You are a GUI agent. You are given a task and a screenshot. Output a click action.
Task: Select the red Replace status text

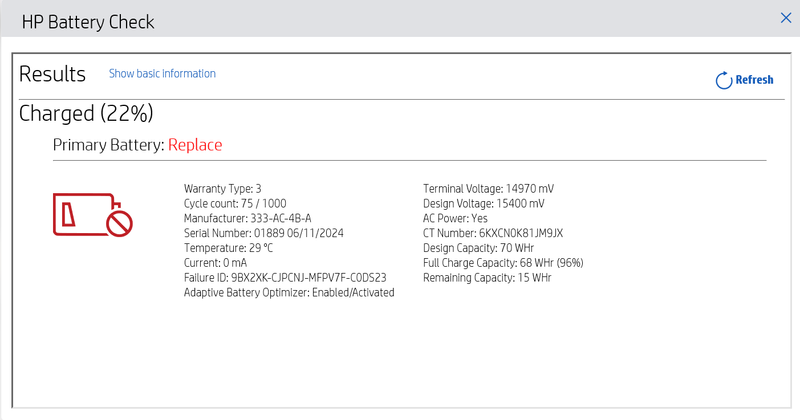[x=195, y=145]
